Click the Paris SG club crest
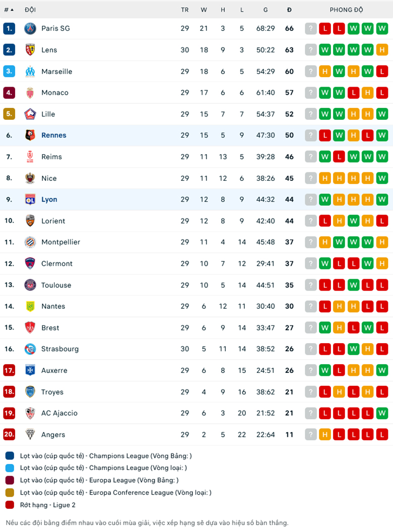The image size is (393, 532). 29,28
